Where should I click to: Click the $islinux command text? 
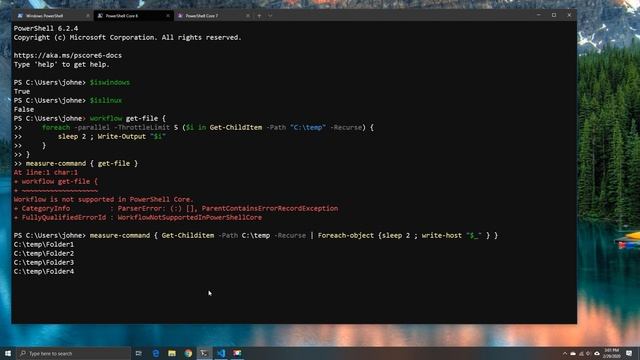point(106,100)
